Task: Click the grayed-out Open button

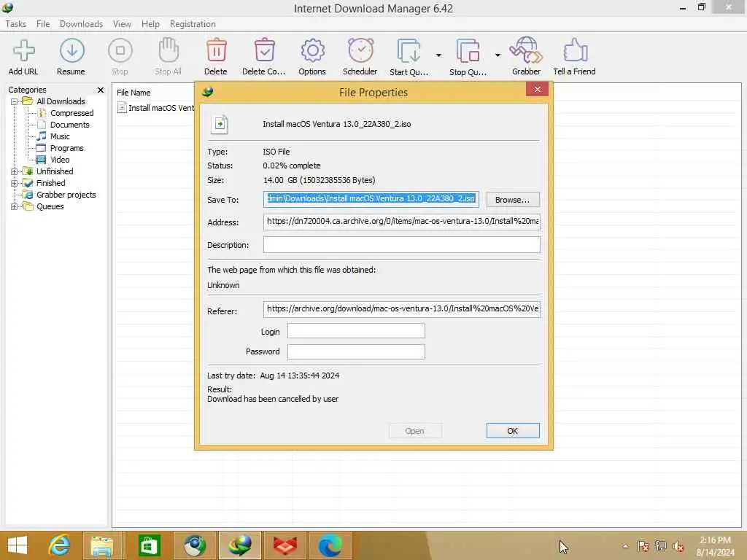Action: [415, 431]
